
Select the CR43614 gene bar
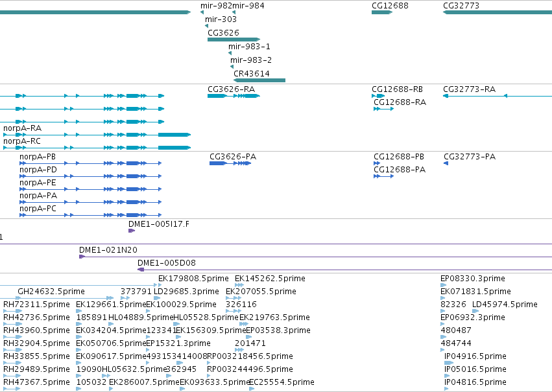[x=259, y=80]
